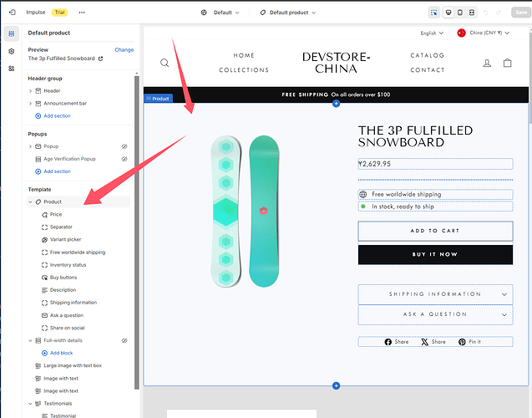Go to COLLECTIONS in store navigation
The height and width of the screenshot is (418, 532).
pyautogui.click(x=244, y=70)
